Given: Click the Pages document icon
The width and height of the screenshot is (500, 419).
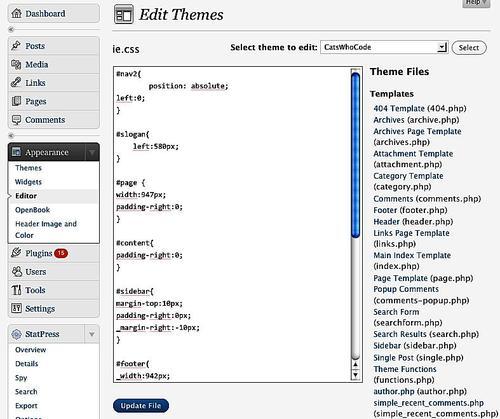Looking at the screenshot, I should [x=16, y=101].
